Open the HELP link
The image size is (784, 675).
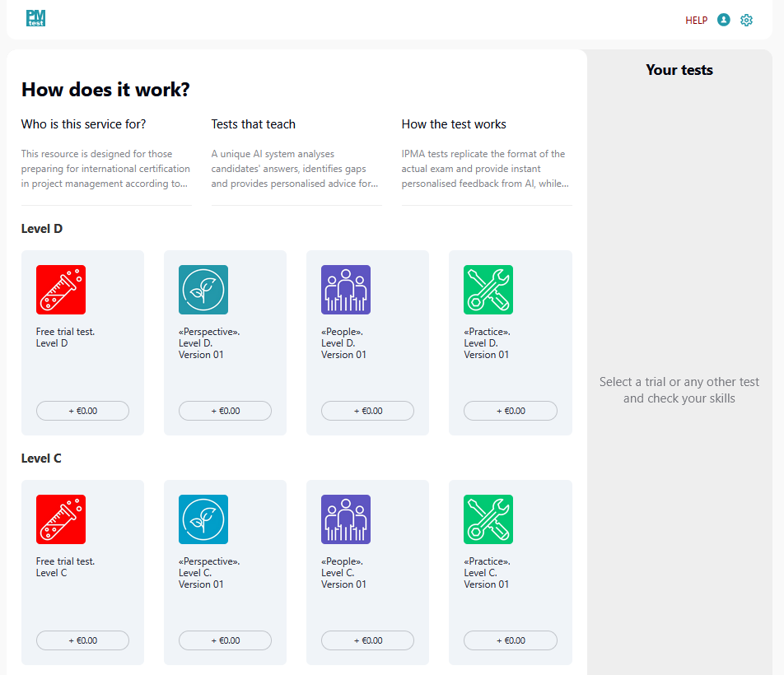point(696,21)
